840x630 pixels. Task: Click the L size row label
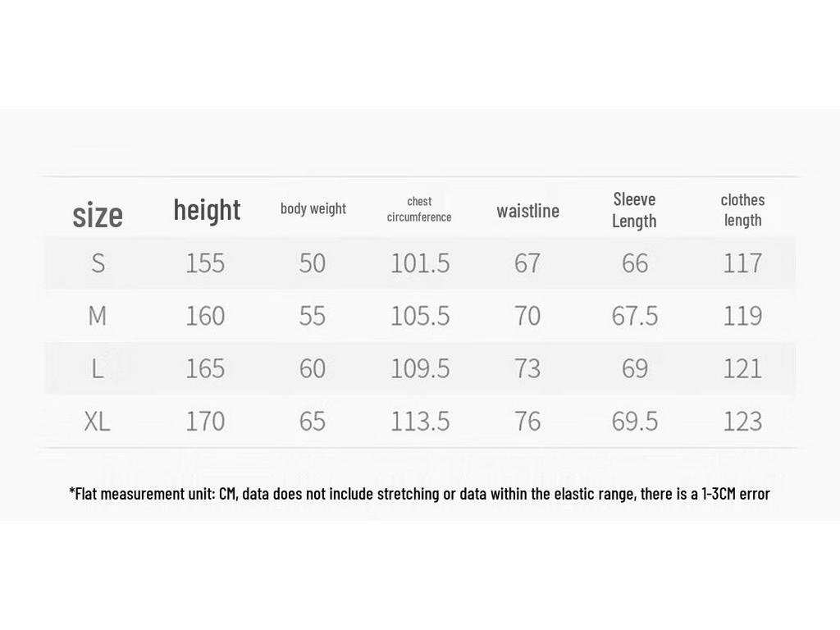click(97, 368)
